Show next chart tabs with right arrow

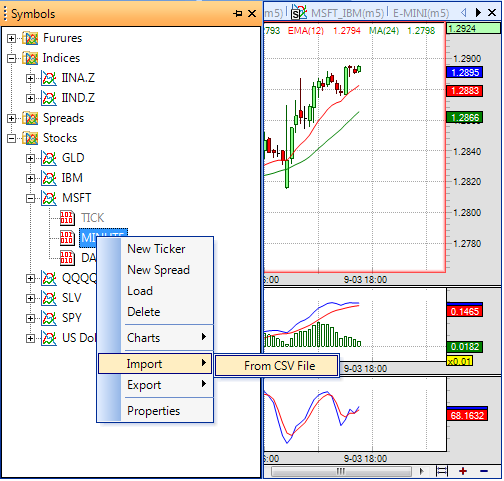[x=478, y=13]
